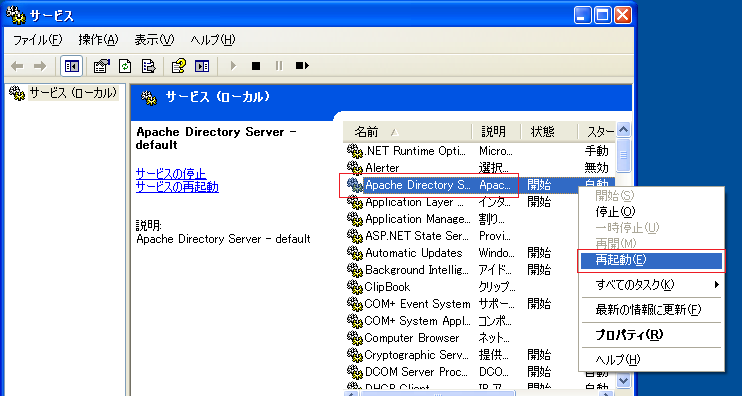Image resolution: width=742 pixels, height=396 pixels.
Task: Click the gear icon of Cryptographic Serv... row
Action: (x=354, y=355)
